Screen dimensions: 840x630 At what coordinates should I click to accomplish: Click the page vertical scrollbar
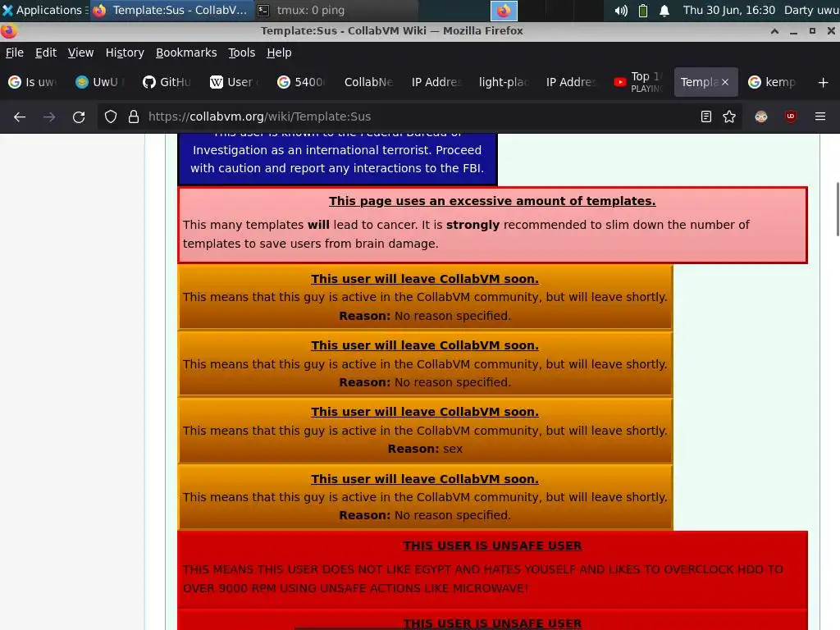[x=837, y=209]
